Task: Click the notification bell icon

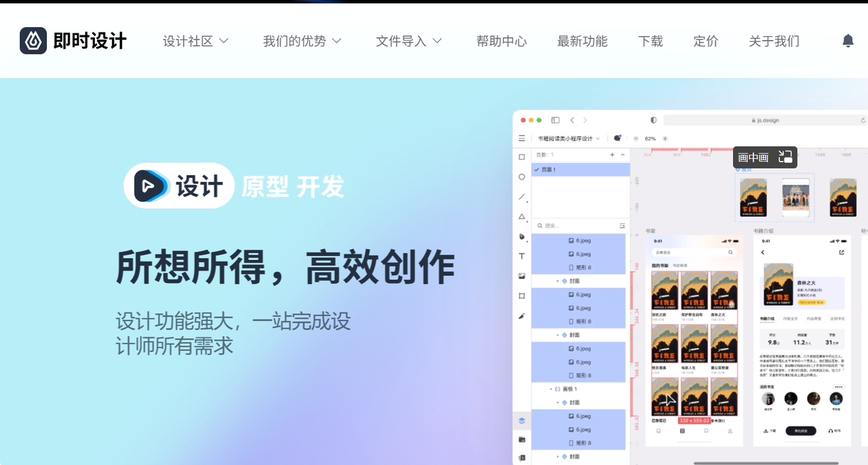Action: coord(848,41)
